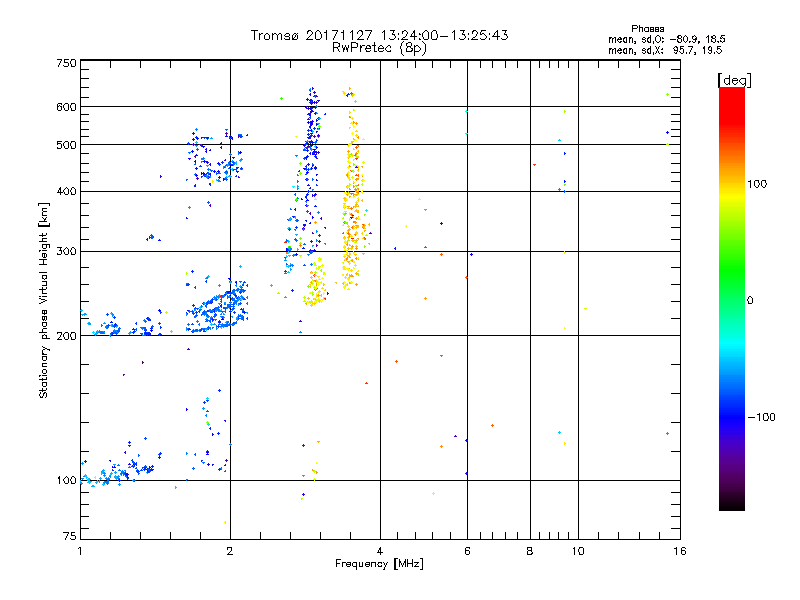Click the [deg] colorbar unit label
Screen dimensions: 800x600
pyautogui.click(x=734, y=79)
